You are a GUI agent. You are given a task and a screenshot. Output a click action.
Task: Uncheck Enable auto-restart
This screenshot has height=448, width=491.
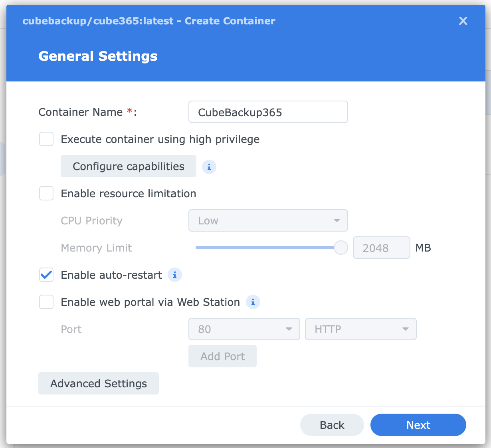coord(46,275)
